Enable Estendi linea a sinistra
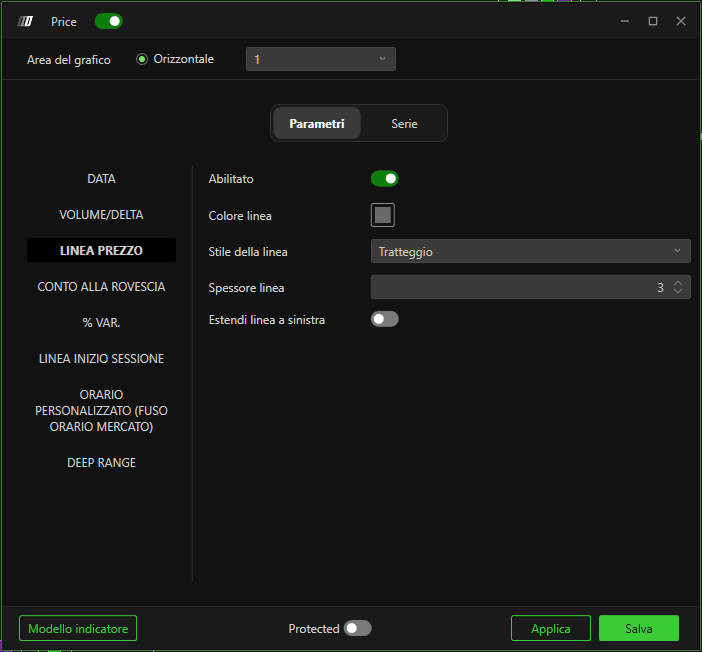 tap(385, 319)
